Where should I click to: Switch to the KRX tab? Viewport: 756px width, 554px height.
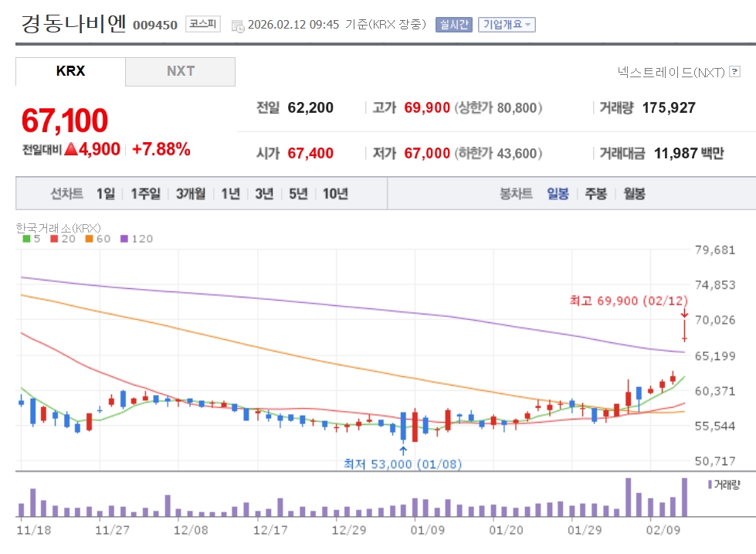[70, 71]
